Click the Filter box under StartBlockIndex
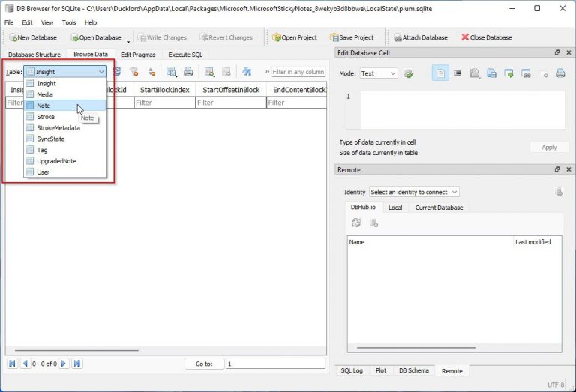Image resolution: width=576 pixels, height=392 pixels. [164, 103]
